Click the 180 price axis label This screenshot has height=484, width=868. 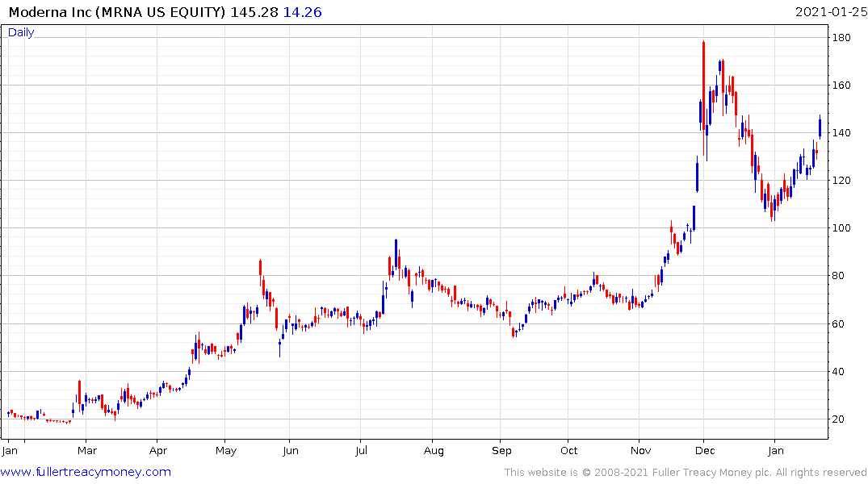click(841, 38)
